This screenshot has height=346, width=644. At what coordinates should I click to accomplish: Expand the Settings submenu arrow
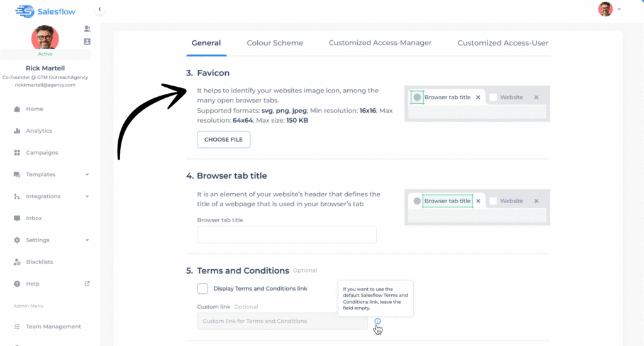click(x=87, y=240)
